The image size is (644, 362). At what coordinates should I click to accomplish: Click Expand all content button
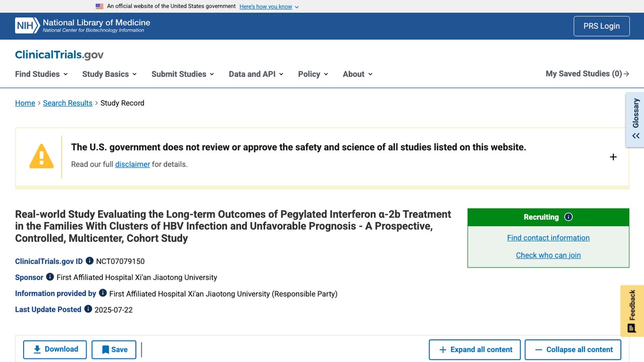(475, 349)
